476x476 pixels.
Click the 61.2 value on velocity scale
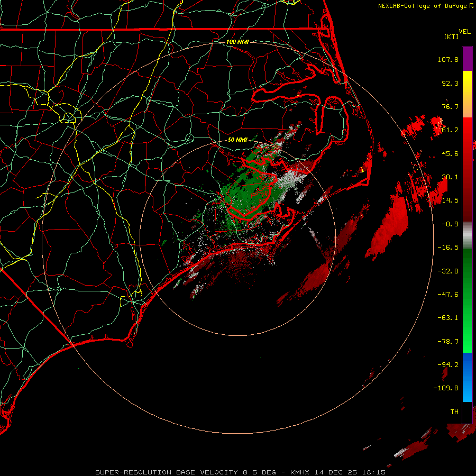[x=450, y=130]
